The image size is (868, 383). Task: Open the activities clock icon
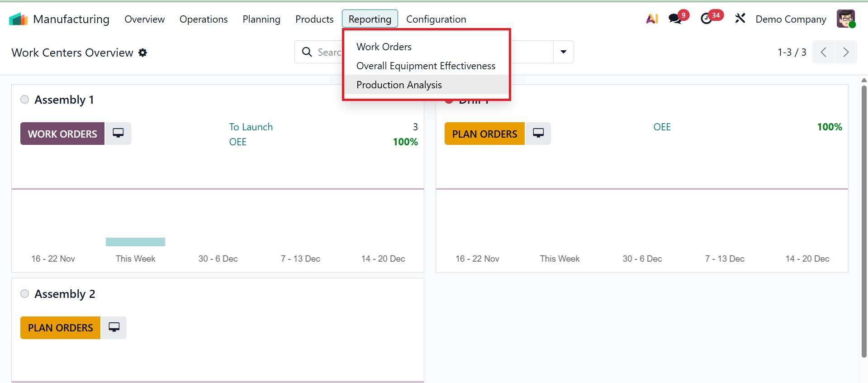(706, 19)
